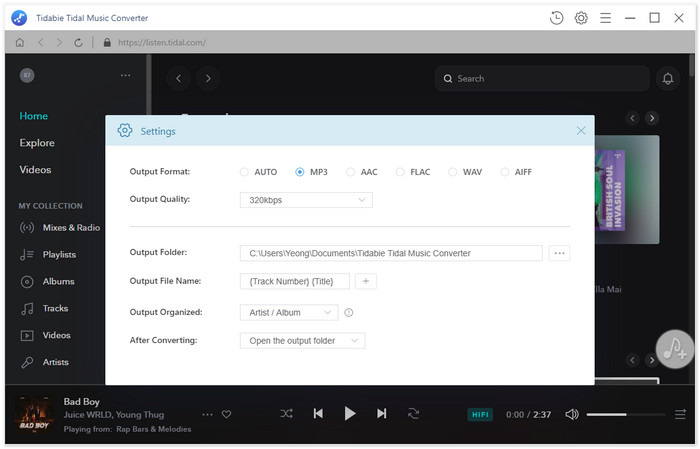
Task: Open Playlists in My Collection
Action: click(59, 255)
